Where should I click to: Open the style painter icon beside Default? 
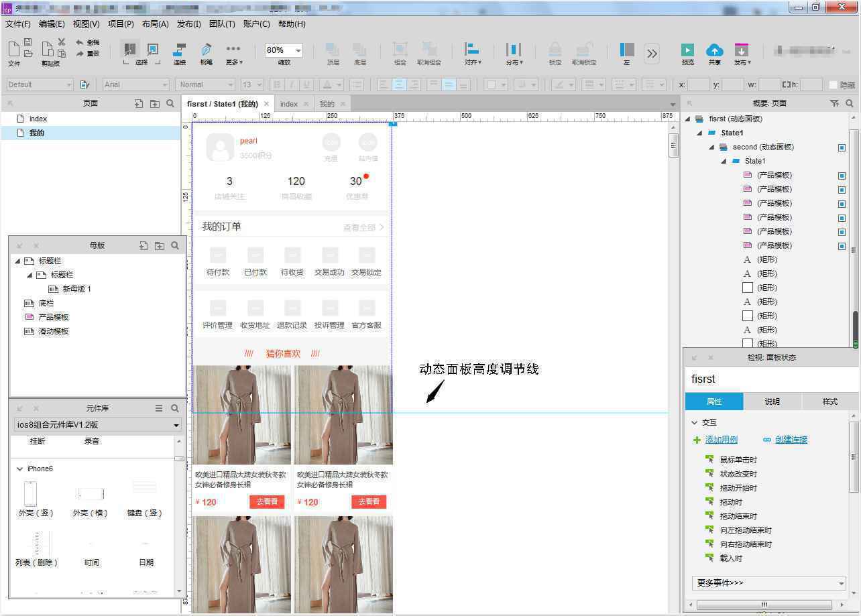point(84,84)
